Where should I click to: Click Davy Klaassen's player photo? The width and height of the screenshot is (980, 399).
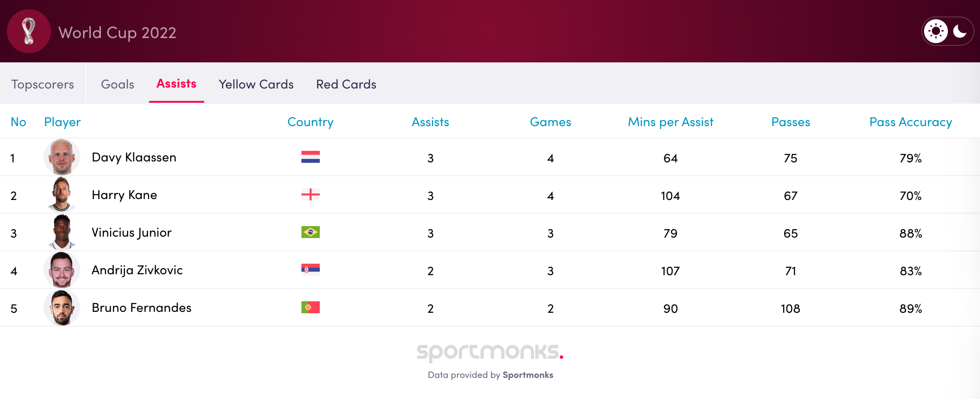click(x=62, y=157)
